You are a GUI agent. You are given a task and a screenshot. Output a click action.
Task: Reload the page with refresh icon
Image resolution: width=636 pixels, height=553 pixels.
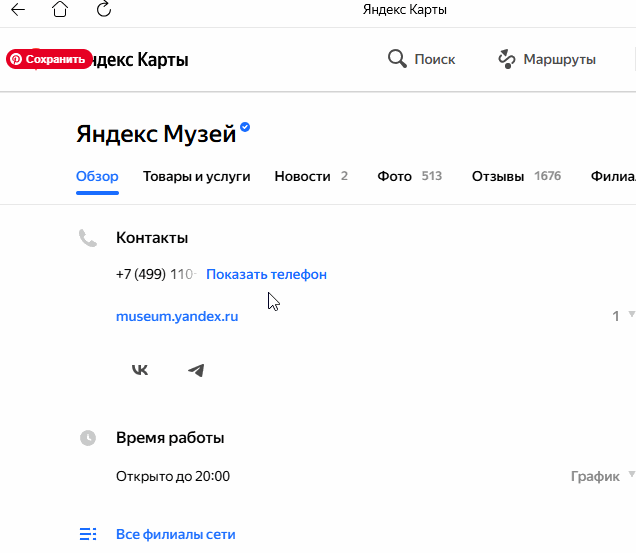104,9
